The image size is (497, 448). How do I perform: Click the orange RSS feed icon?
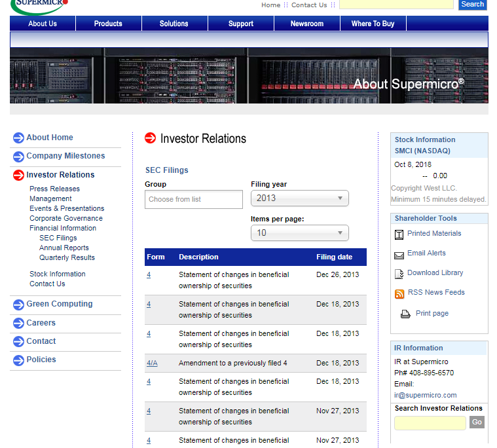[399, 294]
